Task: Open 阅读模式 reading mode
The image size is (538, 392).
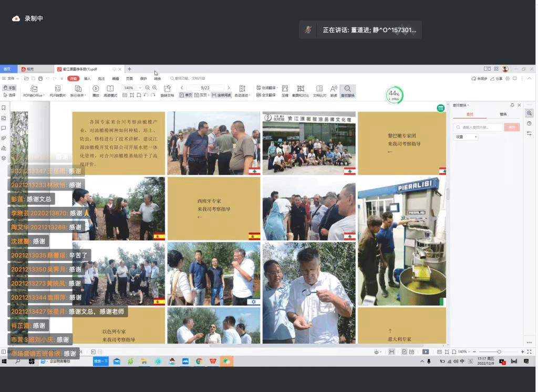Action: point(110,89)
